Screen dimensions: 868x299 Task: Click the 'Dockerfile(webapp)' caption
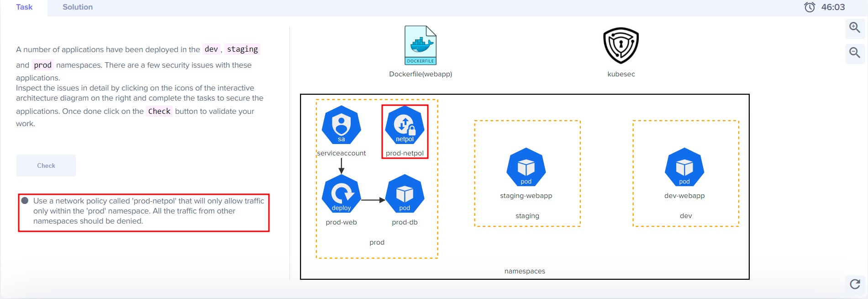coord(421,74)
